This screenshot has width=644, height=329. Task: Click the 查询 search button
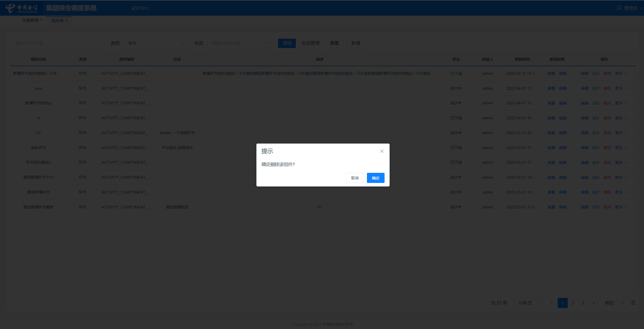click(x=287, y=43)
